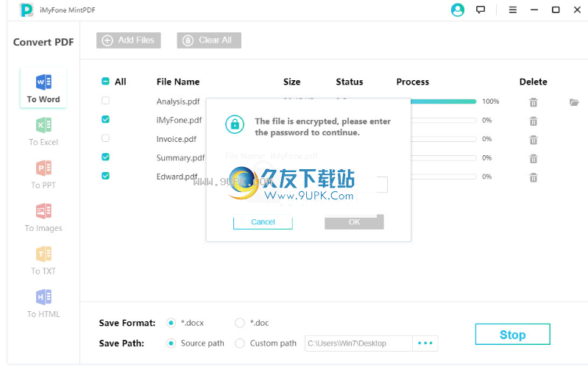
Task: Select the To Word conversion tab
Action: [x=43, y=89]
